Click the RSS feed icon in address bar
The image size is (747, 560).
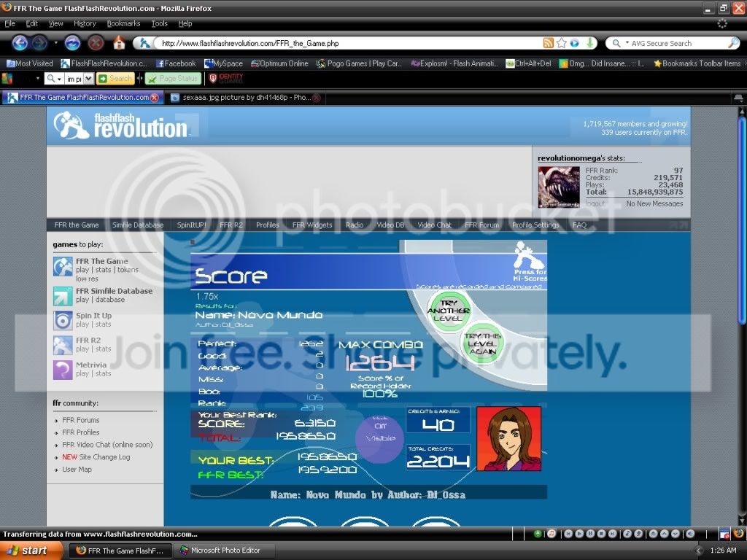[x=548, y=44]
